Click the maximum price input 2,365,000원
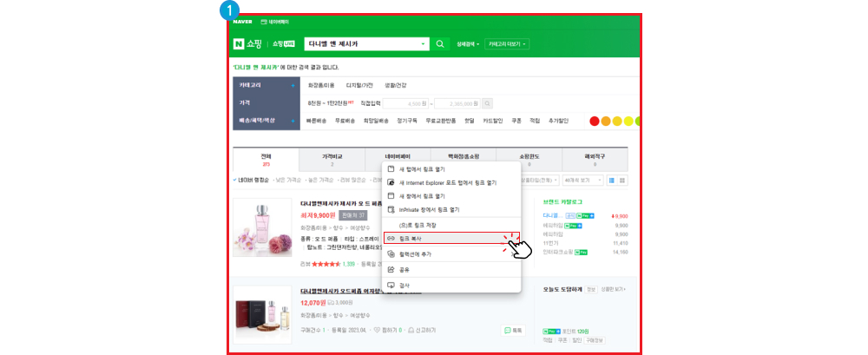The height and width of the screenshot is (355, 868). click(457, 103)
